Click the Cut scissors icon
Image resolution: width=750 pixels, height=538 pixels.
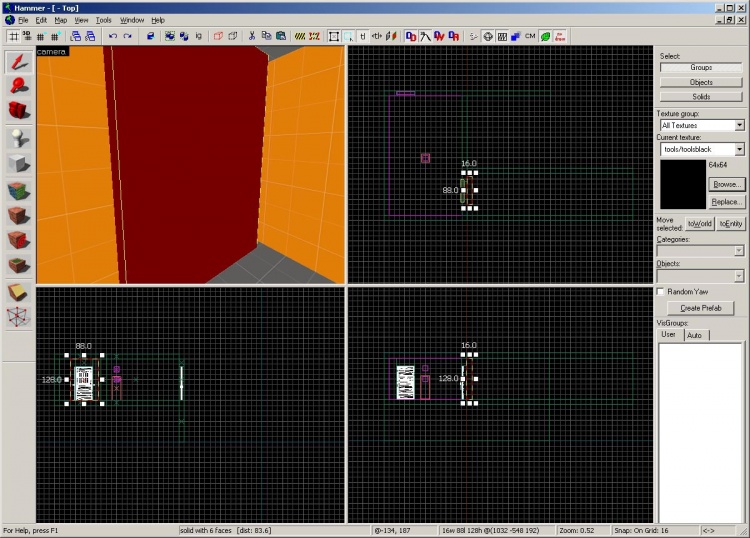tap(252, 36)
